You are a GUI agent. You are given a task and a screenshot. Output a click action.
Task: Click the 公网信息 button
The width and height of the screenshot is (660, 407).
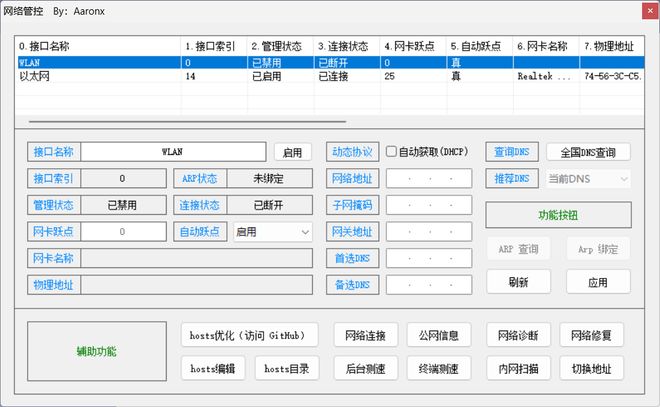(439, 335)
